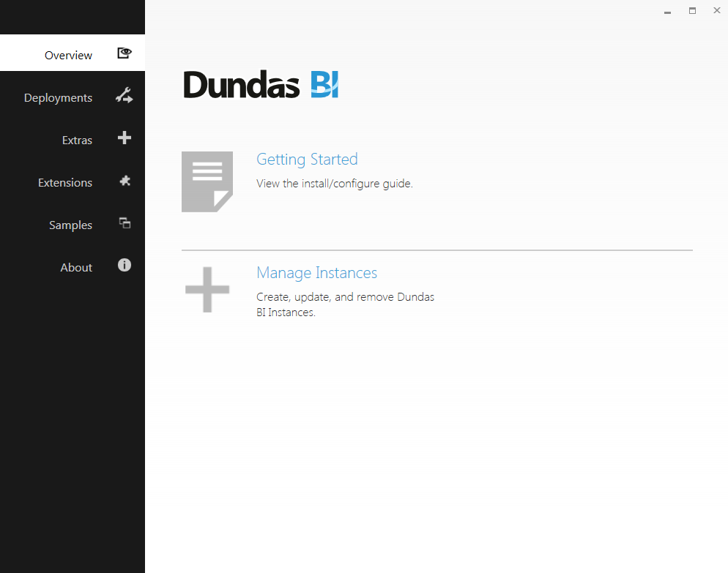Viewport: 728px width, 573px height.
Task: Click 'Create, update, and remove Dundas BI Instances.' text
Action: coord(345,304)
